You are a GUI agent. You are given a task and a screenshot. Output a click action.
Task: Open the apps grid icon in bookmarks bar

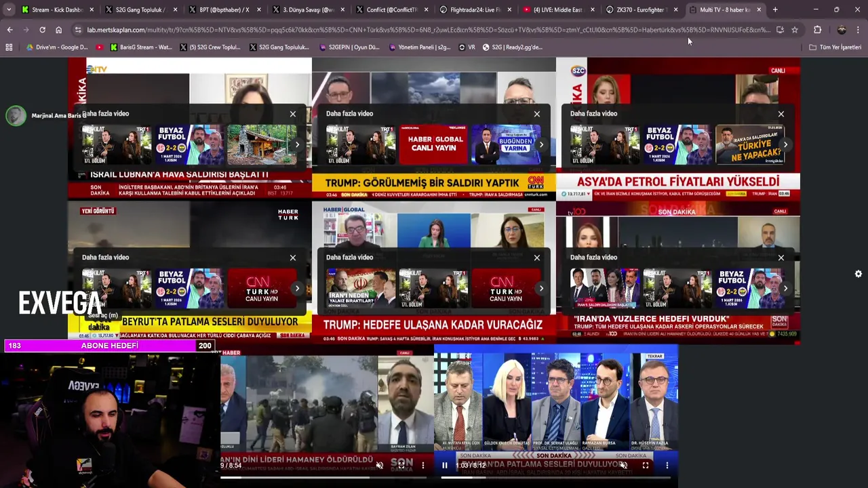tap(9, 47)
